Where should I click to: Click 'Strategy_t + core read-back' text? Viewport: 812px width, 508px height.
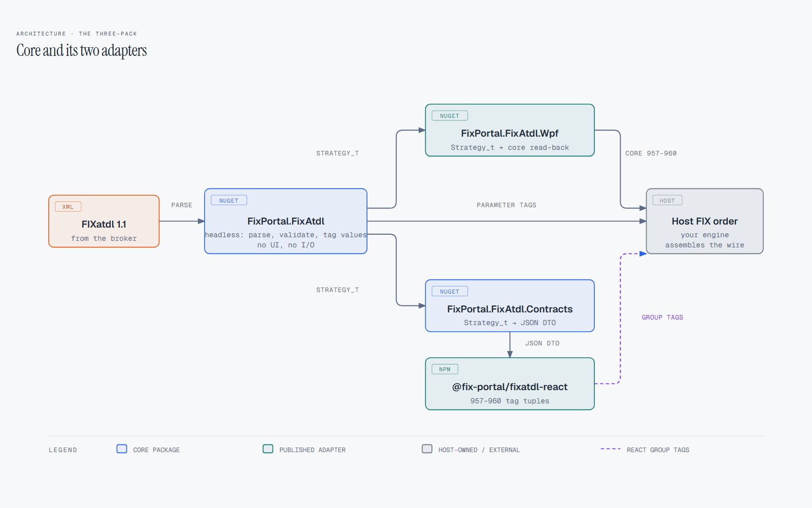[x=510, y=148]
